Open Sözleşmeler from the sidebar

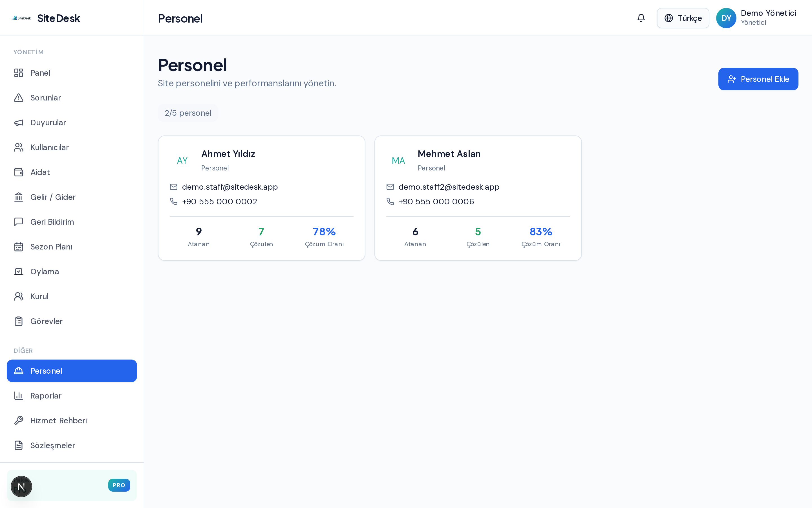tap(72, 446)
